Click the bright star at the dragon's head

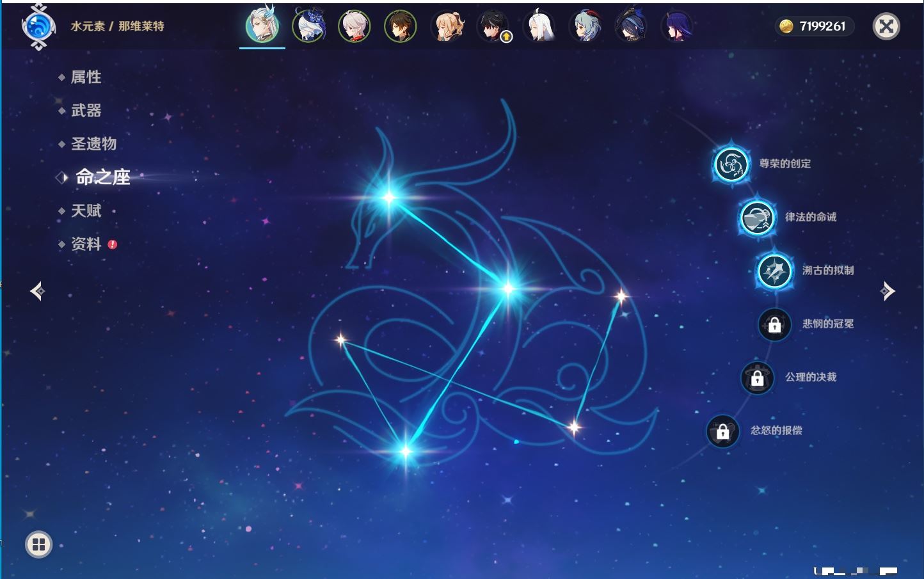point(389,197)
